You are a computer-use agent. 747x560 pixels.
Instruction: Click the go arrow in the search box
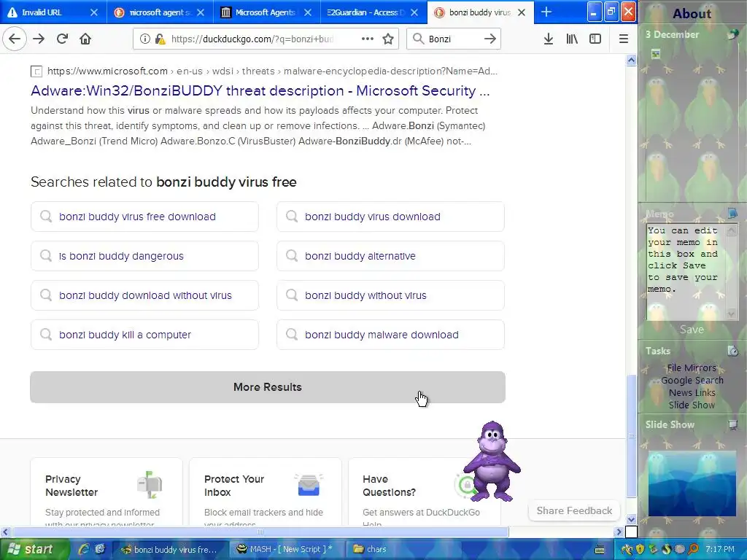click(489, 39)
